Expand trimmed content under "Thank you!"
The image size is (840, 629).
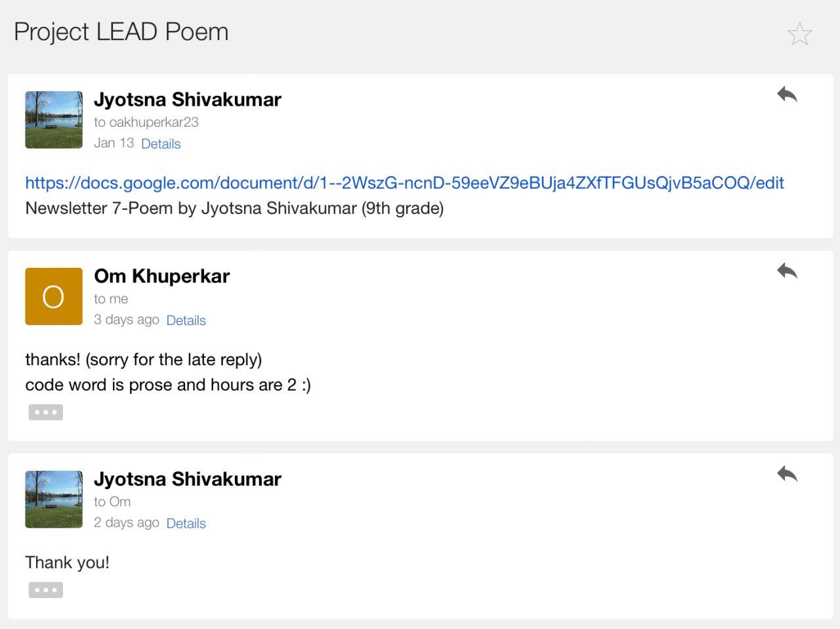[x=45, y=590]
